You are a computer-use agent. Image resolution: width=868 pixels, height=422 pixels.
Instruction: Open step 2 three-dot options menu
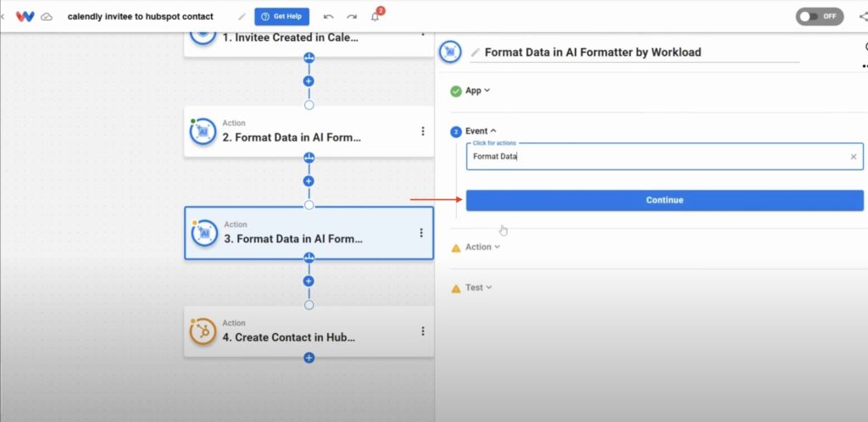(x=423, y=131)
